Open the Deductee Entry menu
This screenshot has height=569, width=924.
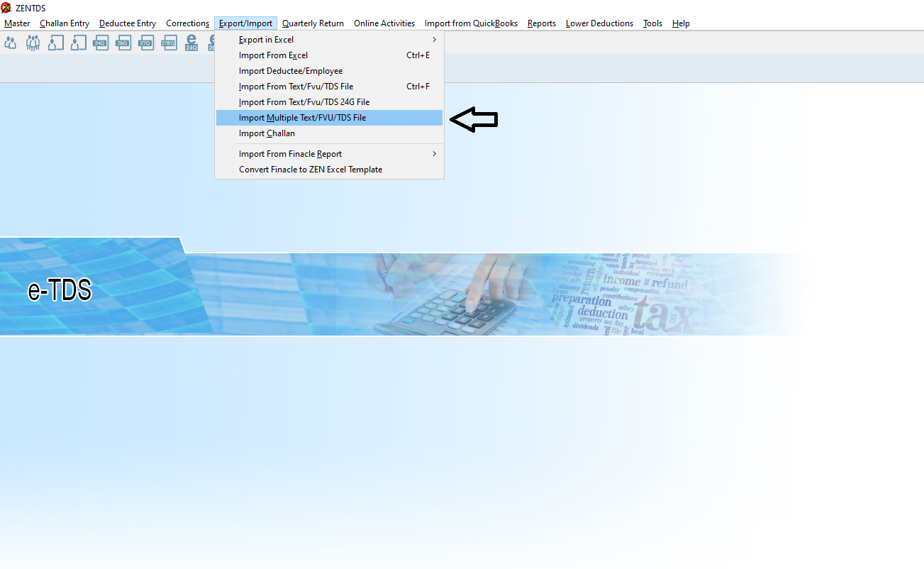point(128,23)
